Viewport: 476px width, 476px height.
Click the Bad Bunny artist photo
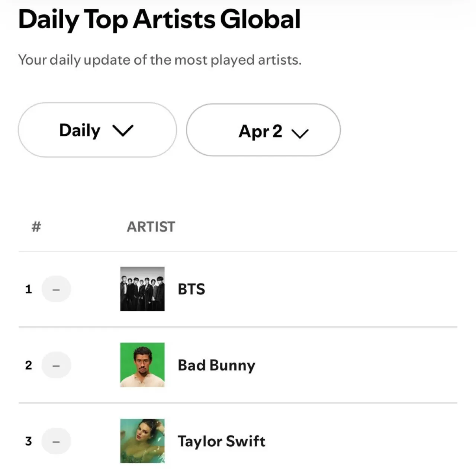pyautogui.click(x=143, y=365)
